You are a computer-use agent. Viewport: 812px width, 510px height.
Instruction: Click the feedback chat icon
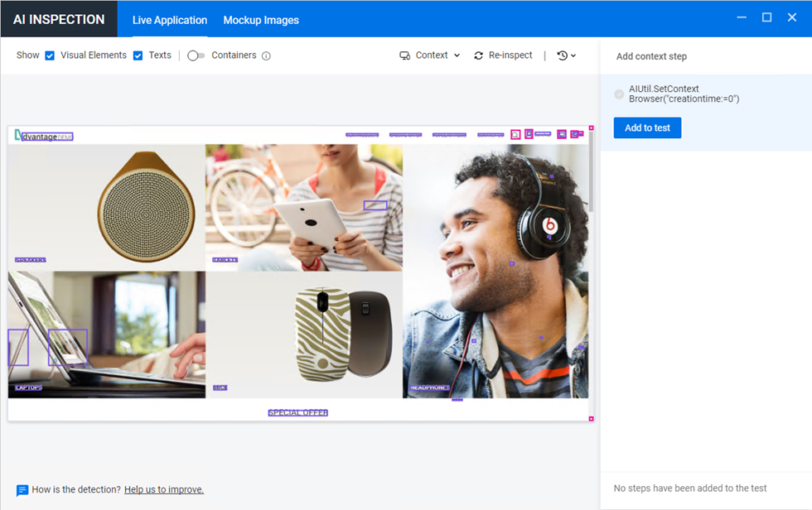pos(22,490)
